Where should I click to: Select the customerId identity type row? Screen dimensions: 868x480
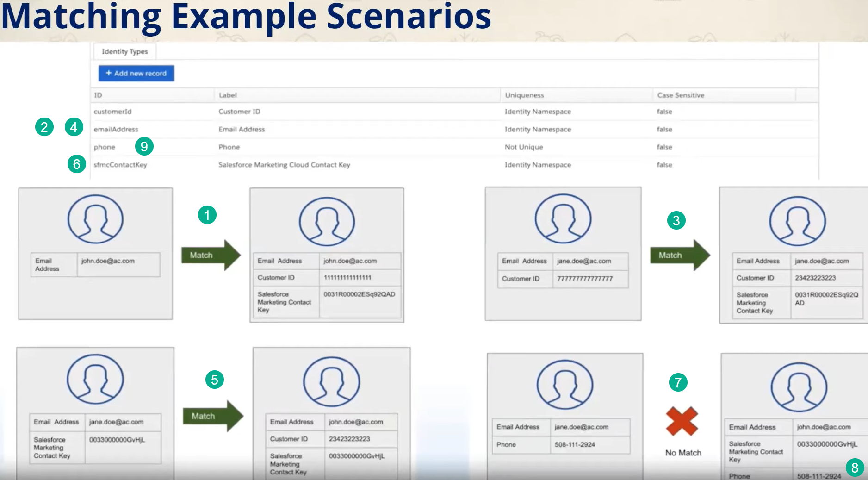(112, 112)
